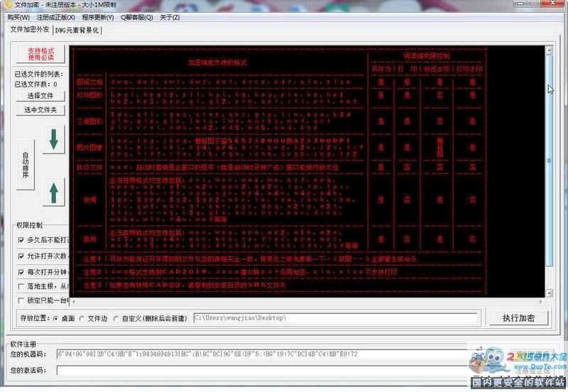Screen dimensions: 568x392
Task: Open the 关于(Z) menu
Action: pos(170,17)
